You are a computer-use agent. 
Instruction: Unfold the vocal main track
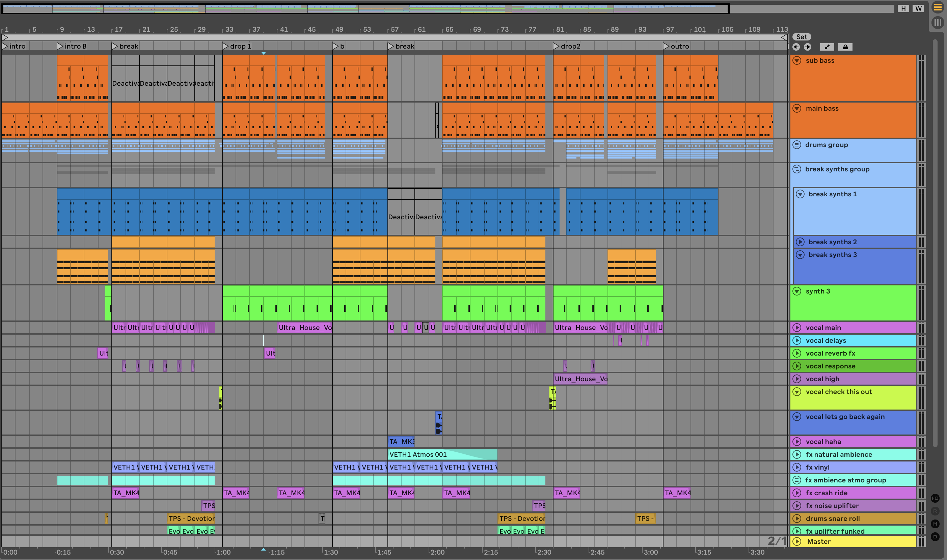[x=797, y=328]
